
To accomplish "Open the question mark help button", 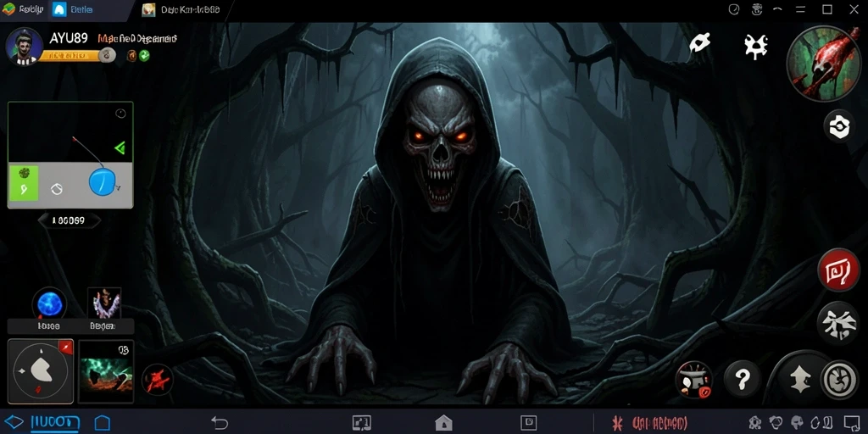I will tap(742, 380).
